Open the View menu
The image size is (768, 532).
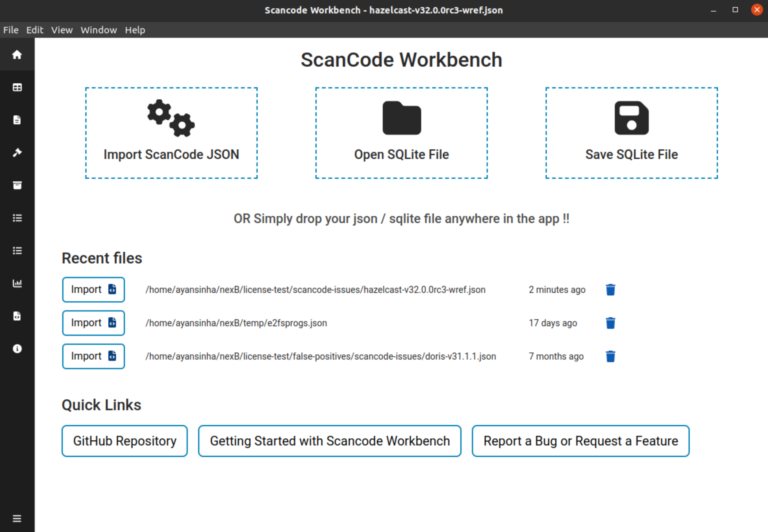point(62,30)
